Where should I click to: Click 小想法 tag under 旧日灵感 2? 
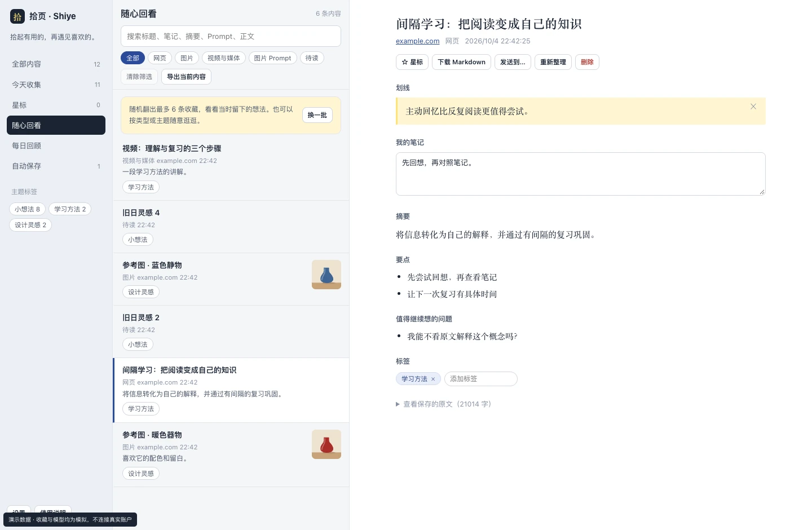click(138, 344)
